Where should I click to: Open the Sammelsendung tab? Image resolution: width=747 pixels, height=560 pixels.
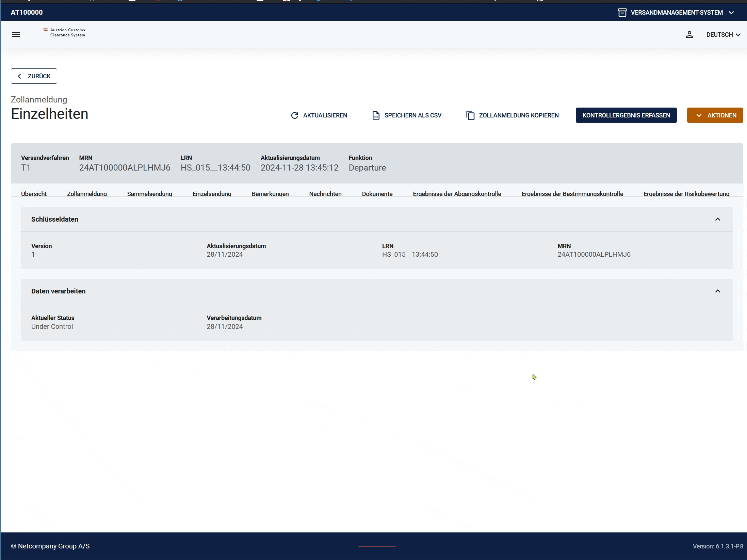pyautogui.click(x=149, y=194)
